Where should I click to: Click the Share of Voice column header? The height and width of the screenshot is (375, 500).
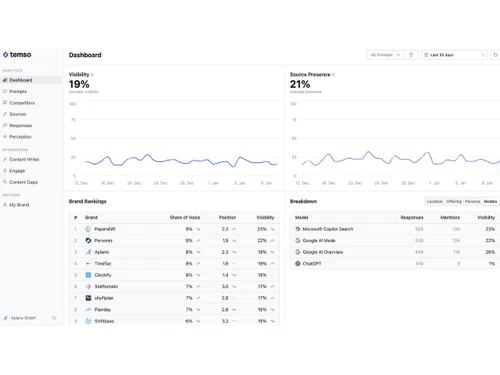point(185,217)
